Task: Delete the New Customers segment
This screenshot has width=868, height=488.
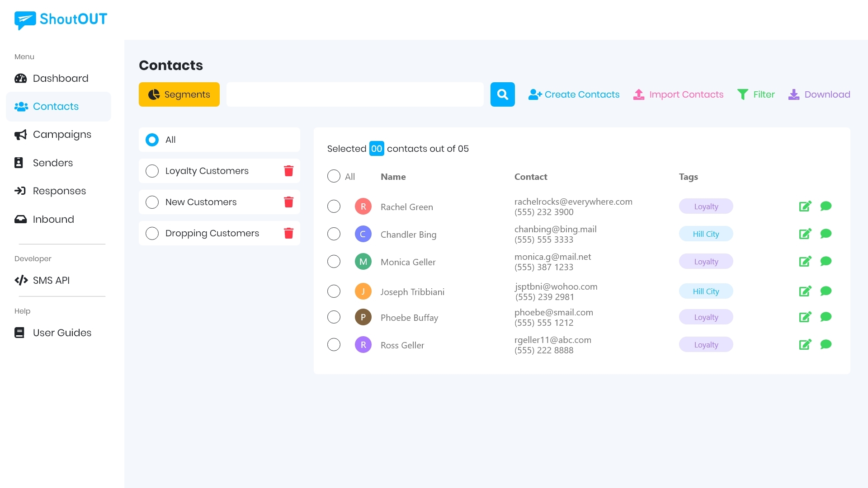Action: click(x=288, y=202)
